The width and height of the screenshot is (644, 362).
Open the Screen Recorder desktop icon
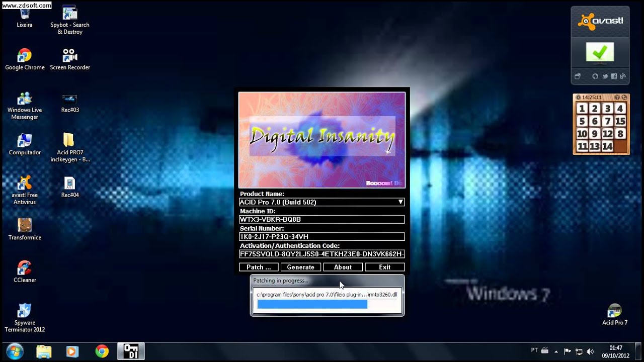(70, 59)
